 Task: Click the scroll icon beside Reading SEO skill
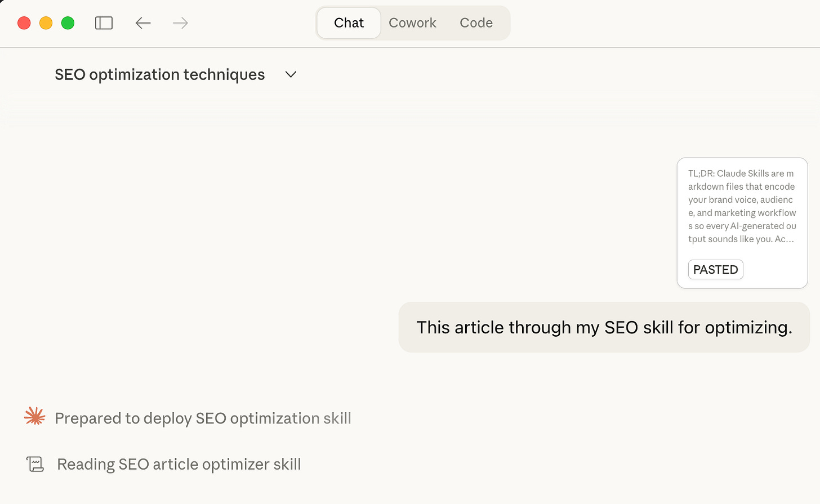tap(35, 464)
